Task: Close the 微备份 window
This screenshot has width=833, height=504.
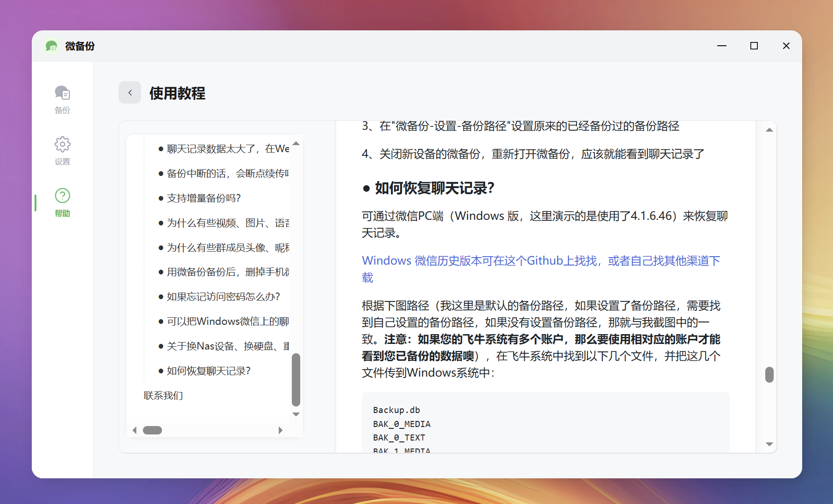Action: 786,46
